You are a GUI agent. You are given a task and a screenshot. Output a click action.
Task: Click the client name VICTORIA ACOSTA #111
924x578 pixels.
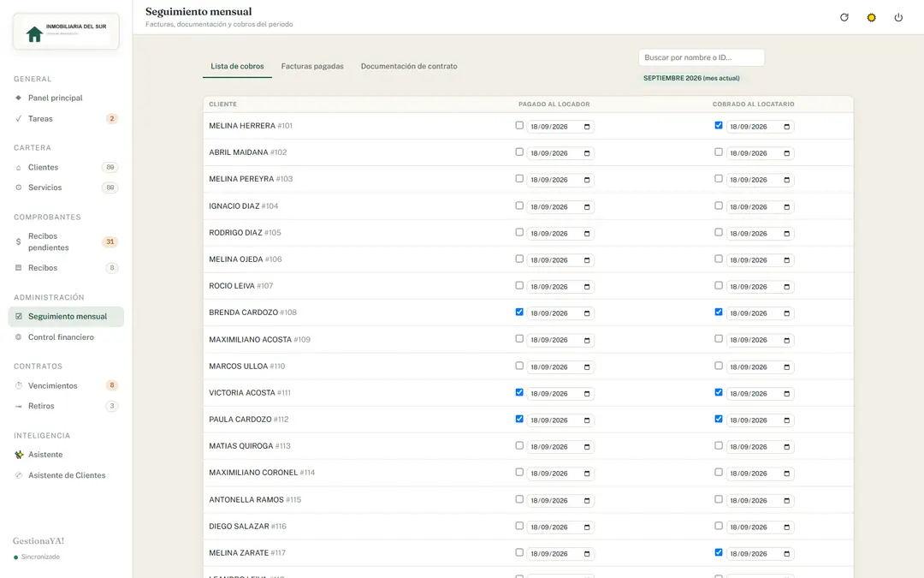[x=250, y=392]
